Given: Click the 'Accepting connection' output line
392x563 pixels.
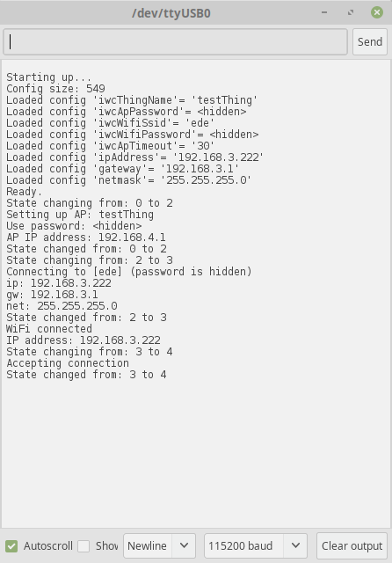Looking at the screenshot, I should 68,363.
